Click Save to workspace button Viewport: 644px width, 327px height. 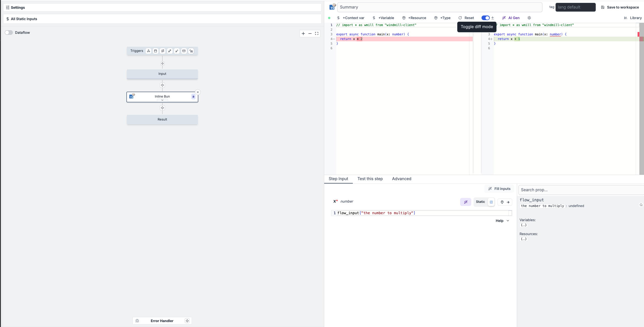620,7
